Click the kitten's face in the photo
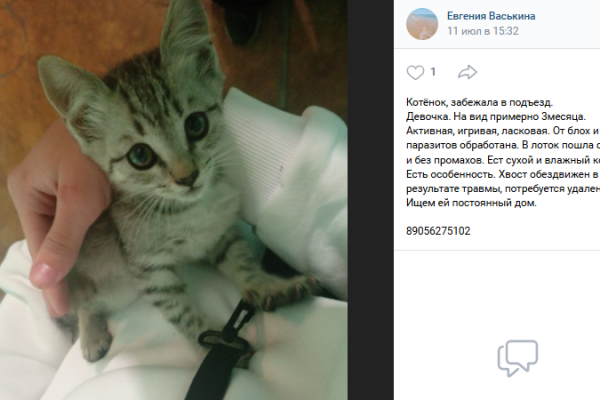 (x=168, y=149)
